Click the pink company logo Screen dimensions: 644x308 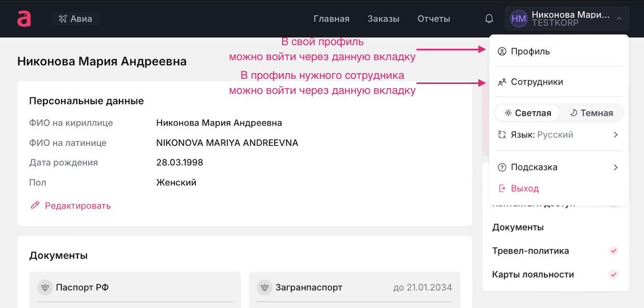point(24,19)
